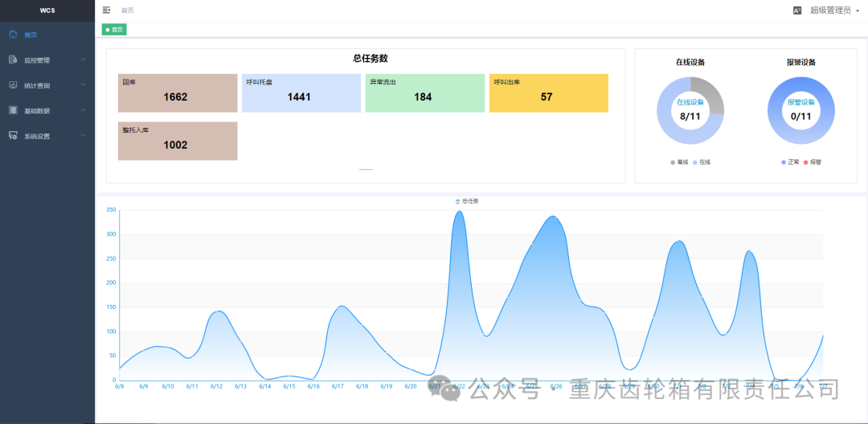The image size is (868, 424).
Task: Click the language translate icon in header
Action: click(797, 10)
